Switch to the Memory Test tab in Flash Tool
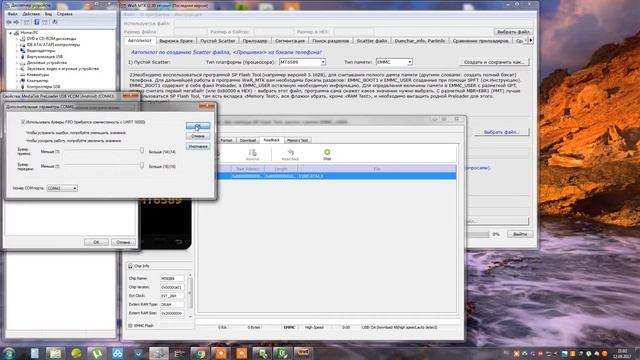This screenshot has width=640, height=360. (297, 140)
